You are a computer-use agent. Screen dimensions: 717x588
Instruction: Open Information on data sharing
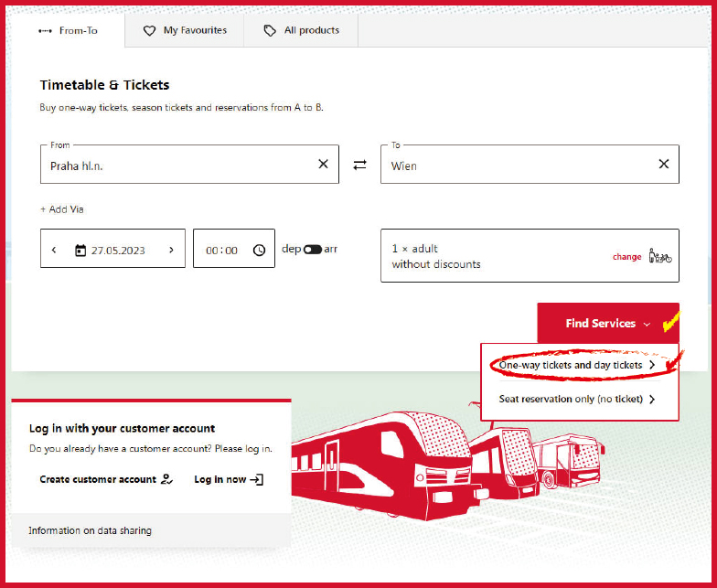click(90, 530)
